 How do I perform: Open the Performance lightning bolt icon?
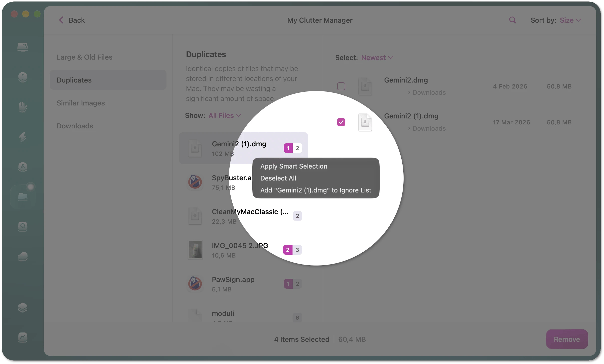[23, 137]
